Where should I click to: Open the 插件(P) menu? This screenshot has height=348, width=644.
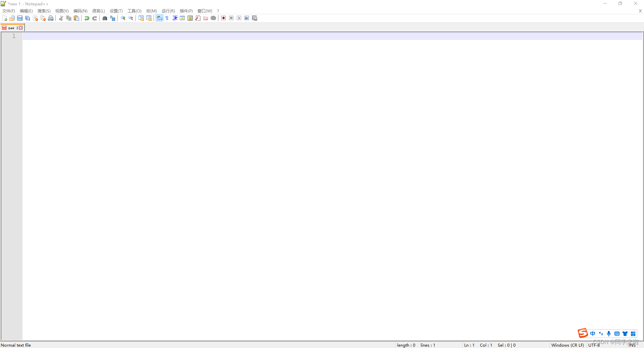(x=186, y=11)
